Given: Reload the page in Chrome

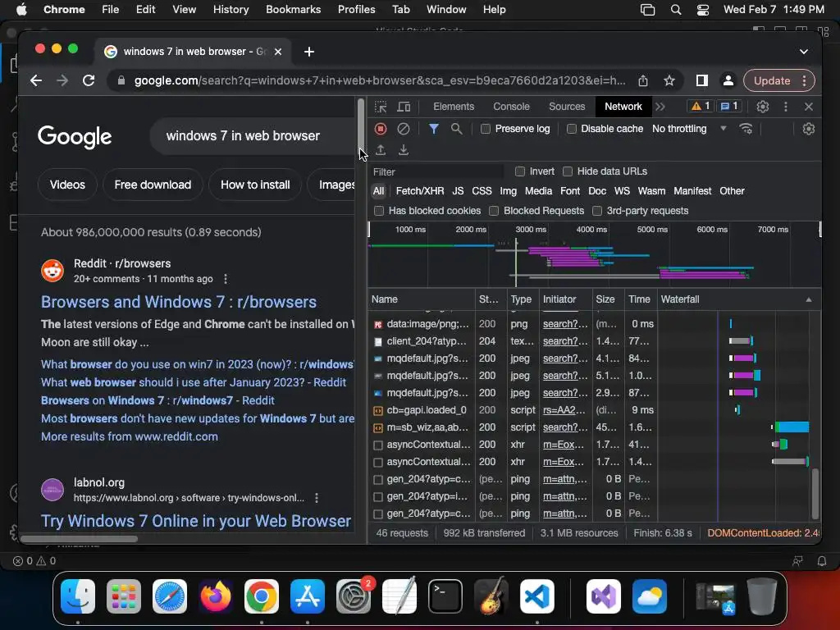Looking at the screenshot, I should (x=89, y=80).
